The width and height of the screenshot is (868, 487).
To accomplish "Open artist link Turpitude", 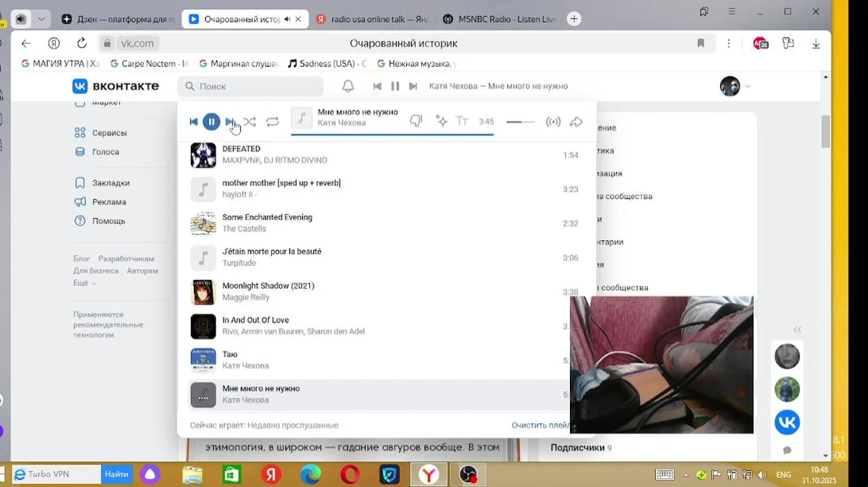I will coord(239,262).
